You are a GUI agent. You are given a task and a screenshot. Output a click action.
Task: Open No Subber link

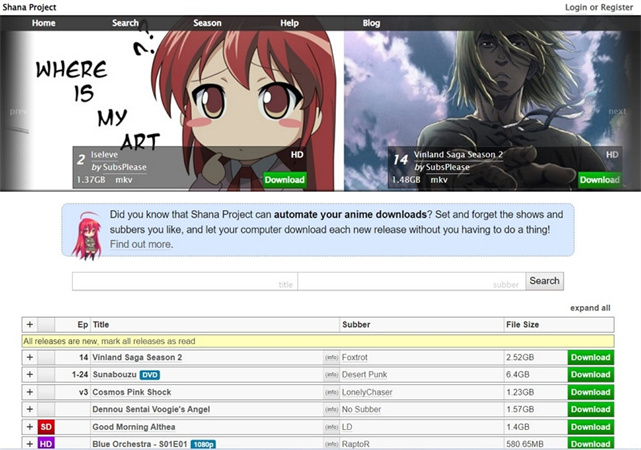361,409
